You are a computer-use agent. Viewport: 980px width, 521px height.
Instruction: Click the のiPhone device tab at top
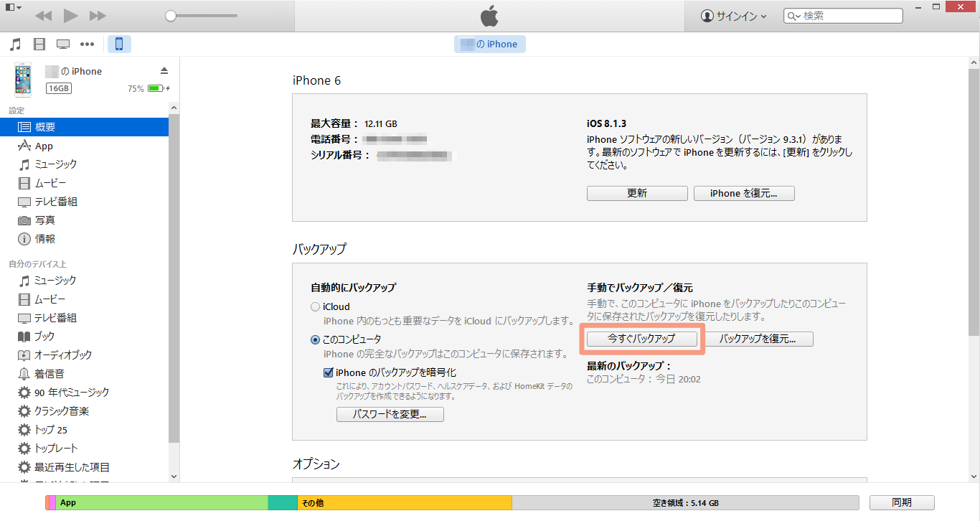[490, 44]
